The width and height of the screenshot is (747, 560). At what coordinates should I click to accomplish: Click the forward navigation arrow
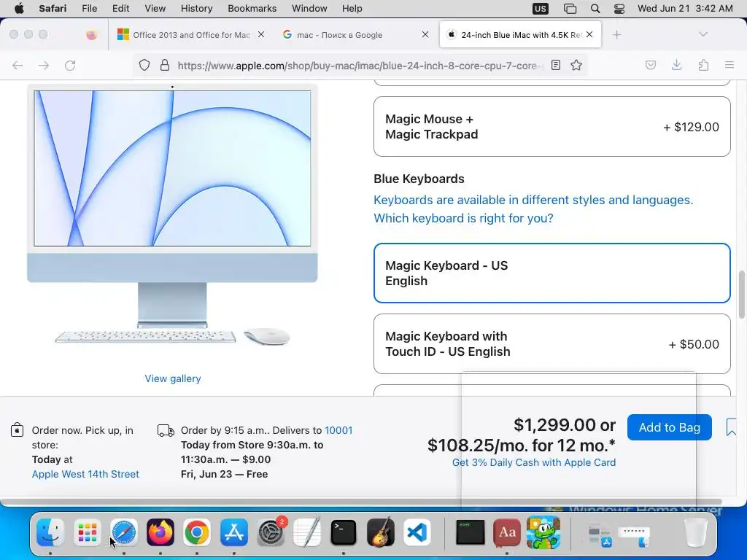44,65
